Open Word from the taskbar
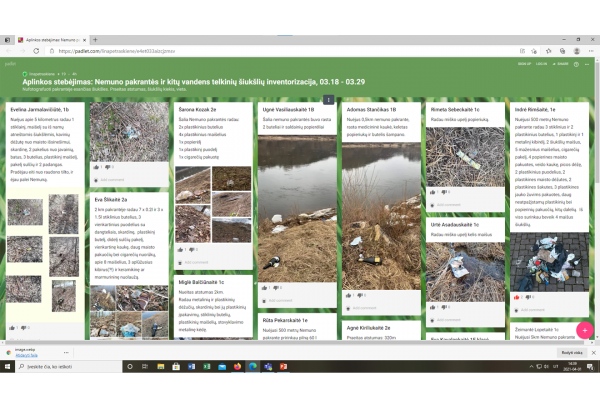 pyautogui.click(x=191, y=367)
